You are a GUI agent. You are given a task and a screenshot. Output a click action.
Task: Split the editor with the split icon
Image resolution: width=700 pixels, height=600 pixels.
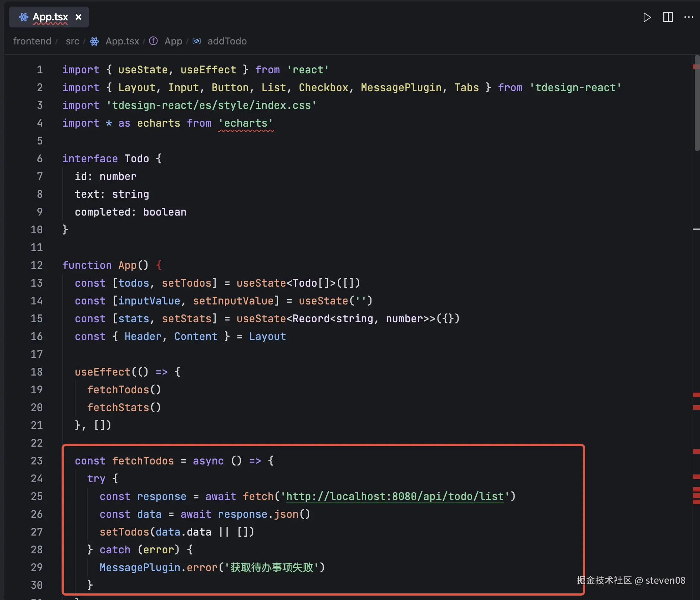coord(668,17)
